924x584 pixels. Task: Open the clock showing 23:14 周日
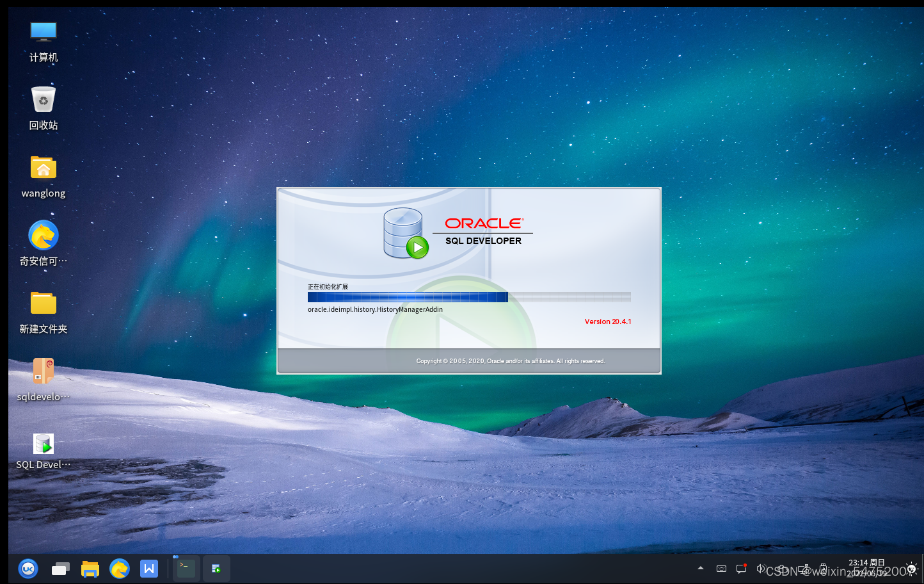tap(866, 568)
